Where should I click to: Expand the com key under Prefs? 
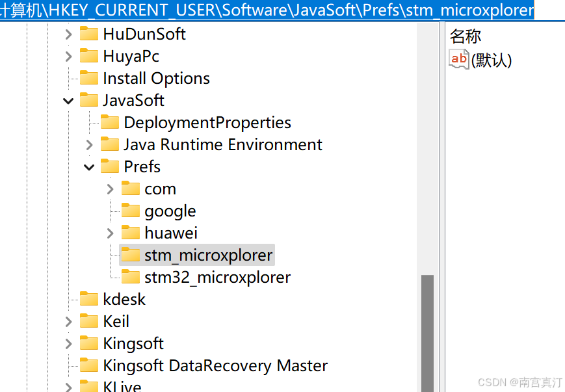tap(111, 189)
